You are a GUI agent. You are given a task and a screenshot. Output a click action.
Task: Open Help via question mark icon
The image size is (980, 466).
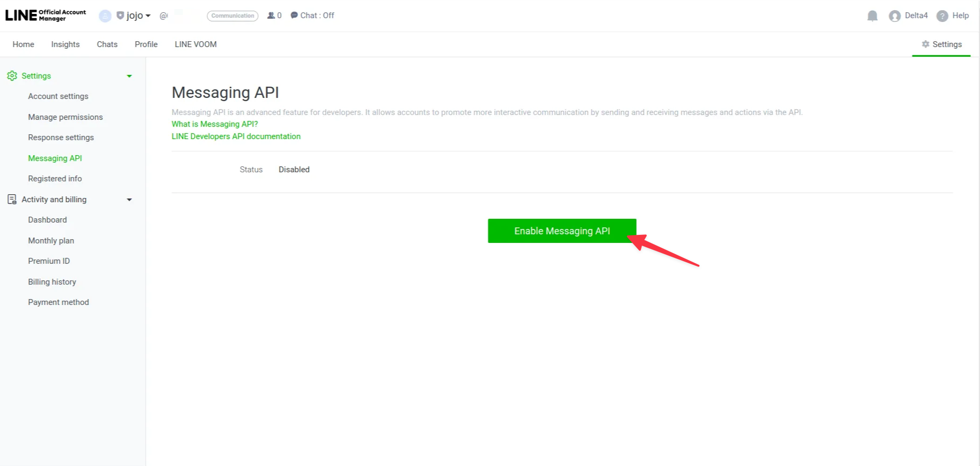[942, 16]
